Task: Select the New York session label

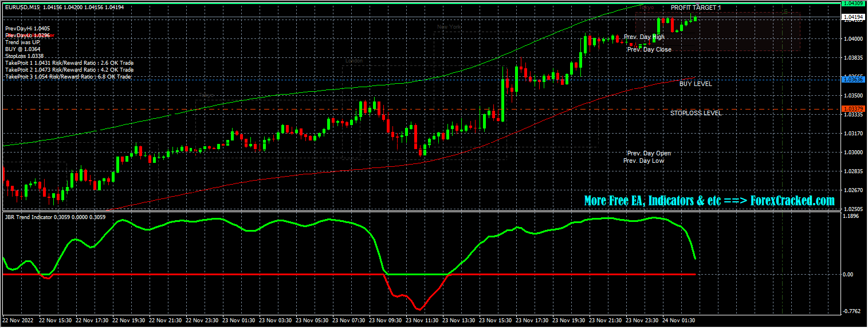Action: tap(449, 26)
